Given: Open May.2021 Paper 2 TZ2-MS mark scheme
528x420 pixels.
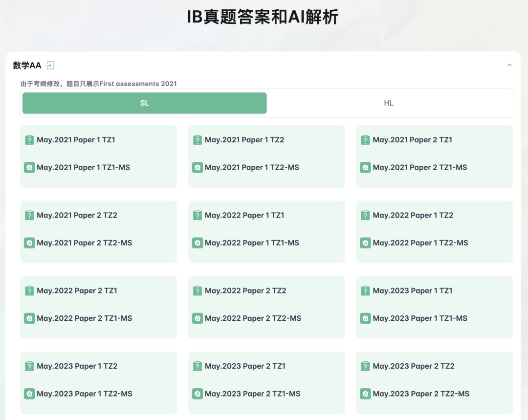Looking at the screenshot, I should [85, 243].
